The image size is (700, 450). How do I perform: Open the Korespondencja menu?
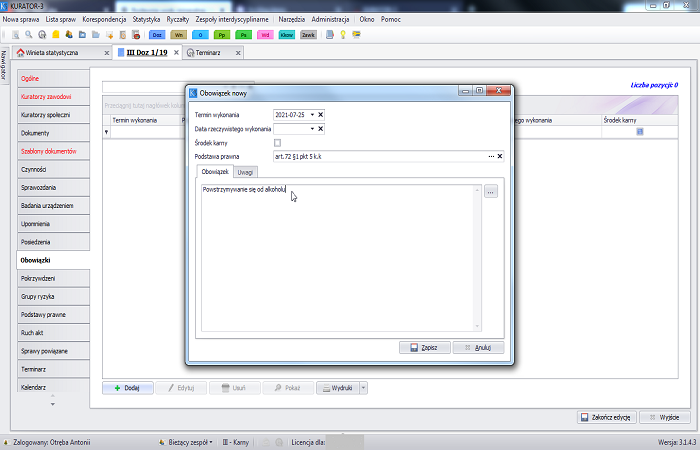tap(104, 20)
